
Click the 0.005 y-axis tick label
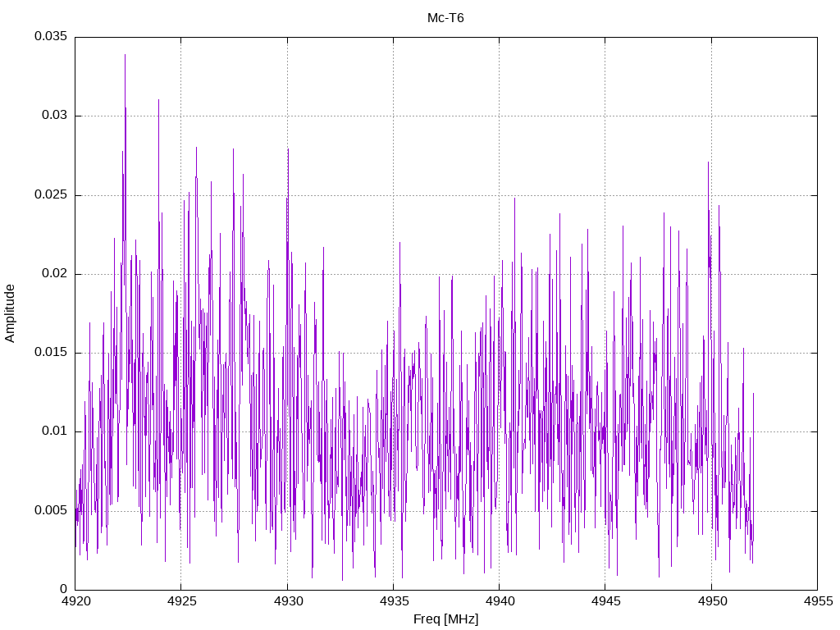[x=51, y=510]
